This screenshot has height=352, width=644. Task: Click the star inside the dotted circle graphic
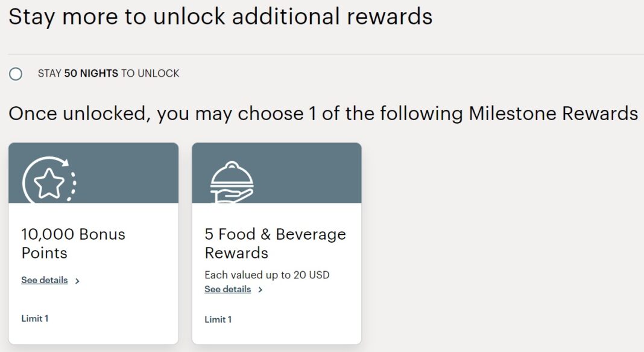pyautogui.click(x=50, y=182)
